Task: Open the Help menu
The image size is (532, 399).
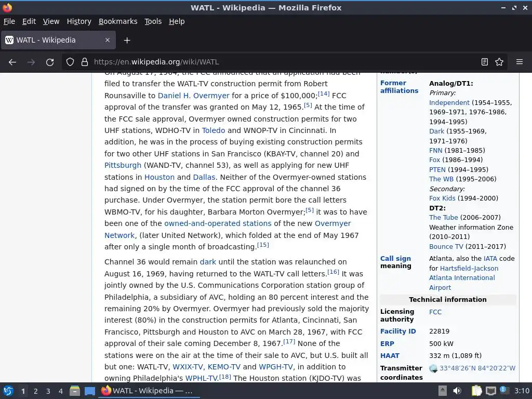Action: tap(177, 21)
